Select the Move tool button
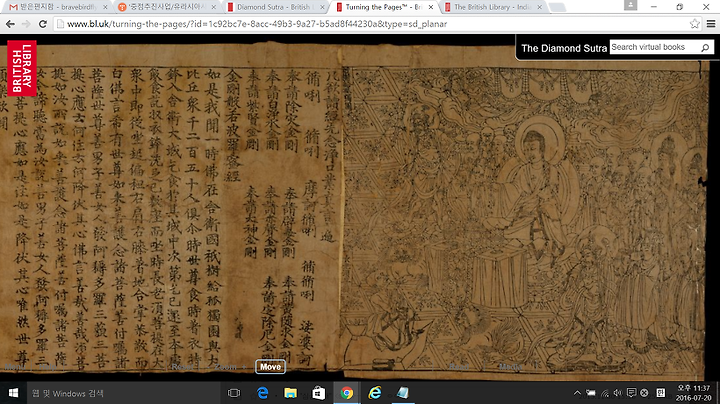720x404 pixels. coord(270,367)
